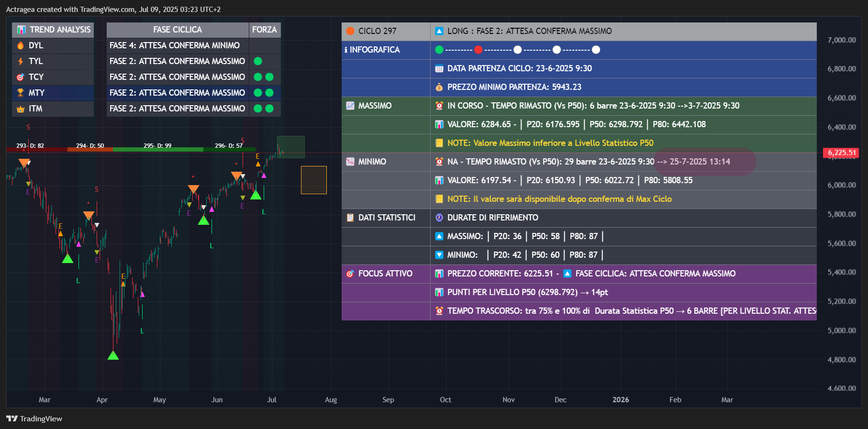Click the cycle label 294- D: 50
This screenshot has width=868, height=429.
(x=90, y=145)
